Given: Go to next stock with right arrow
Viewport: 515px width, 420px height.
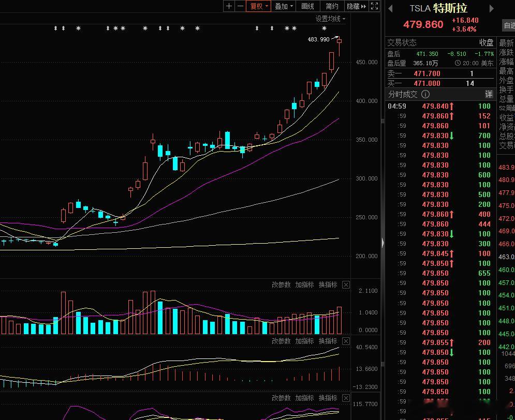Looking at the screenshot, I should click(491, 8).
